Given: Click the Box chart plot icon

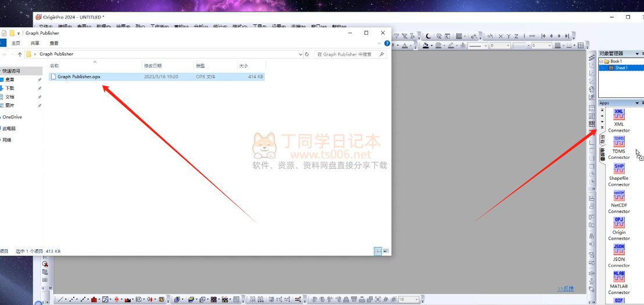Looking at the screenshot, I should pyautogui.click(x=116, y=300).
